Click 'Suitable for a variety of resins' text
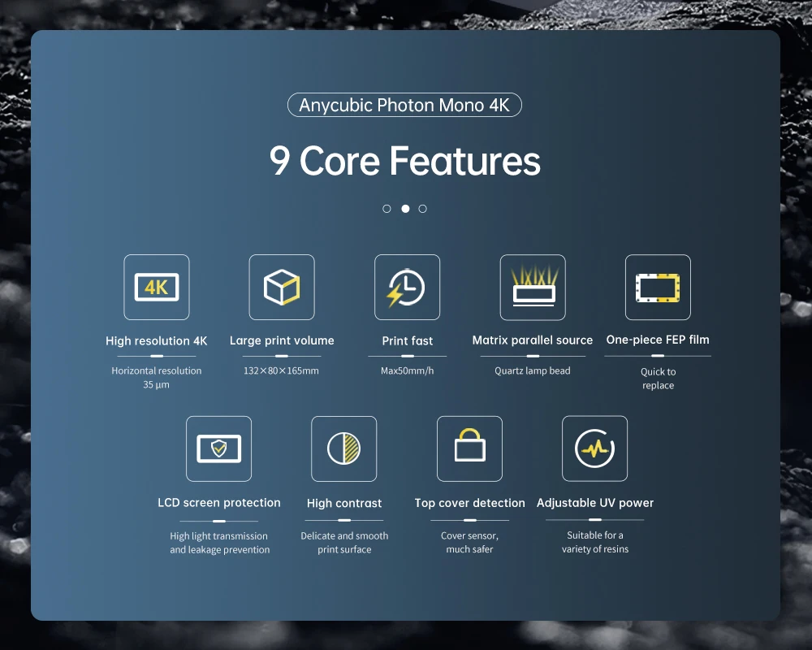 coord(595,542)
